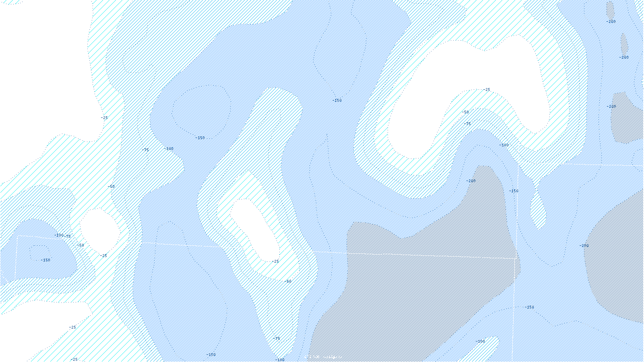This screenshot has height=362, width=644.
Task: Click the -200 label nested inside the arch contours
Action: pos(471,181)
